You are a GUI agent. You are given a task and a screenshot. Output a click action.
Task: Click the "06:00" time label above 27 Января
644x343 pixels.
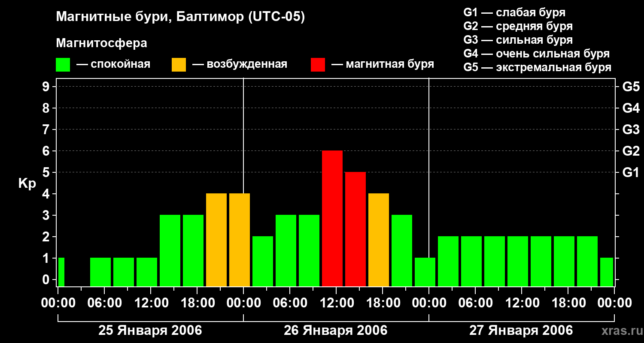pyautogui.click(x=475, y=303)
